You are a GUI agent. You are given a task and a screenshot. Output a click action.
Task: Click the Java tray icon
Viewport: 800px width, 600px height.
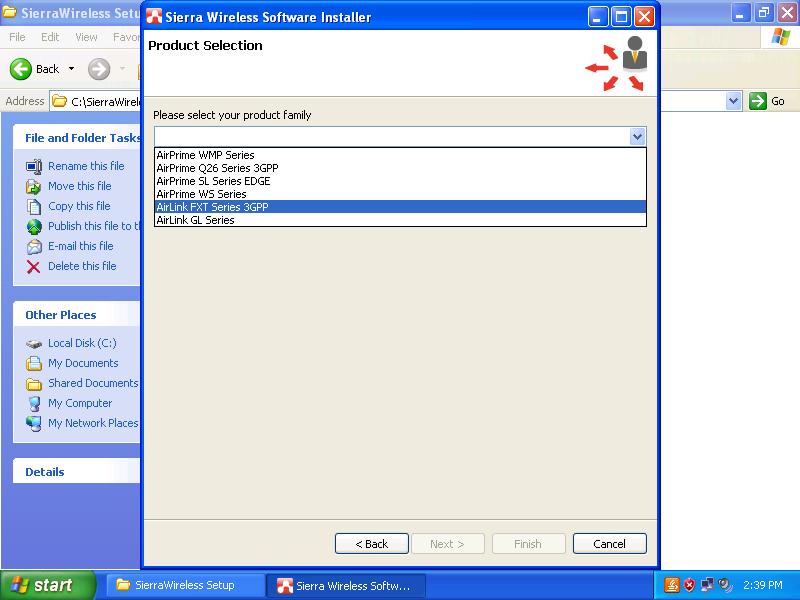pyautogui.click(x=671, y=585)
